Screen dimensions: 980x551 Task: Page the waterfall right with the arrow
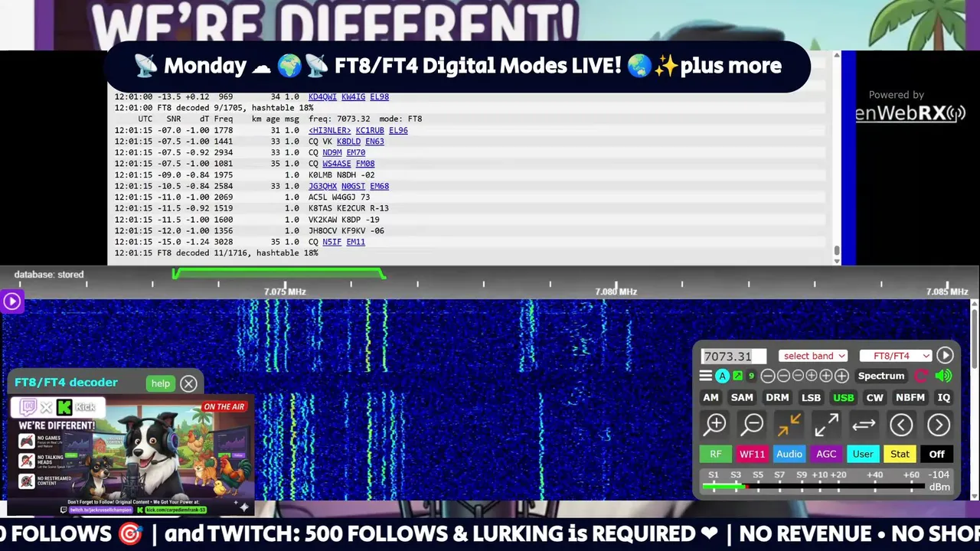[939, 424]
